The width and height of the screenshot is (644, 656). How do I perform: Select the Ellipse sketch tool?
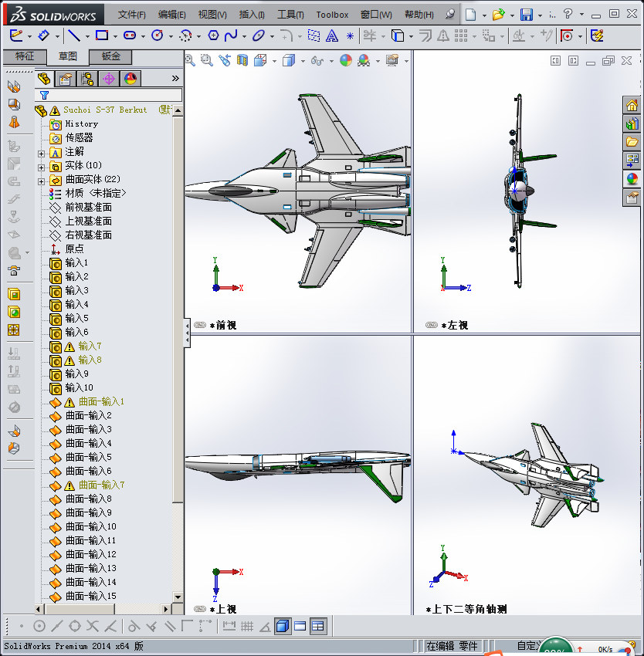(259, 36)
